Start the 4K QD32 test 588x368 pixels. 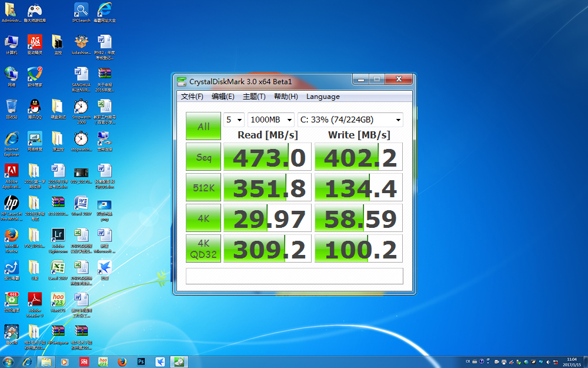click(203, 248)
